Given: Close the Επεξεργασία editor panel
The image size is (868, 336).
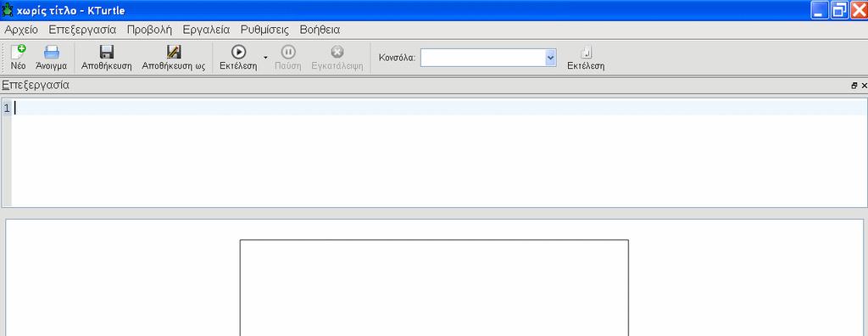Looking at the screenshot, I should (864, 86).
